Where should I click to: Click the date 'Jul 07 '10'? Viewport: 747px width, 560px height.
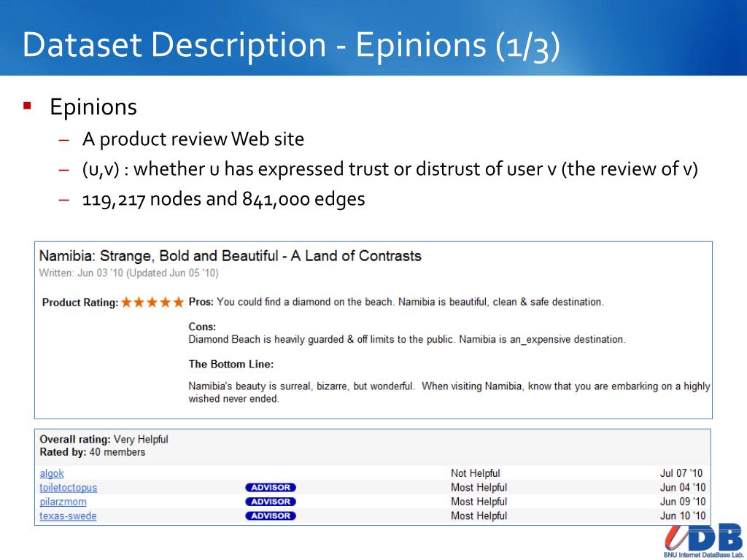point(681,473)
